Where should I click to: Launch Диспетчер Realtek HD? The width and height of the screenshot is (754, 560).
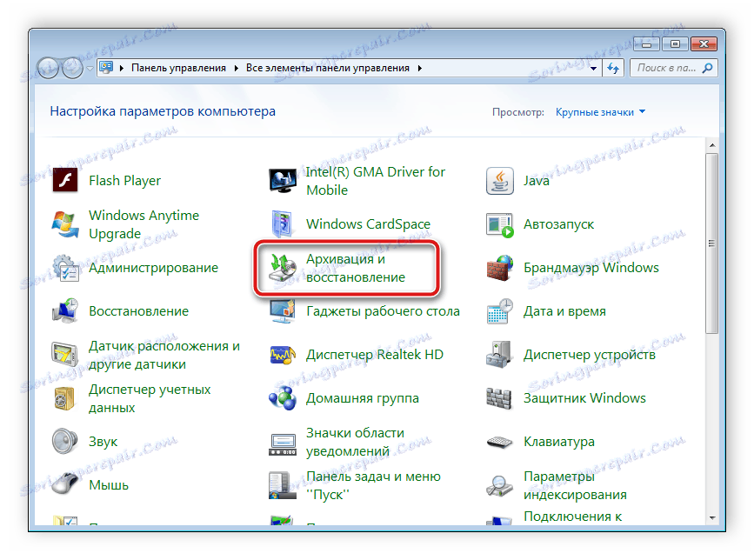[x=373, y=354]
